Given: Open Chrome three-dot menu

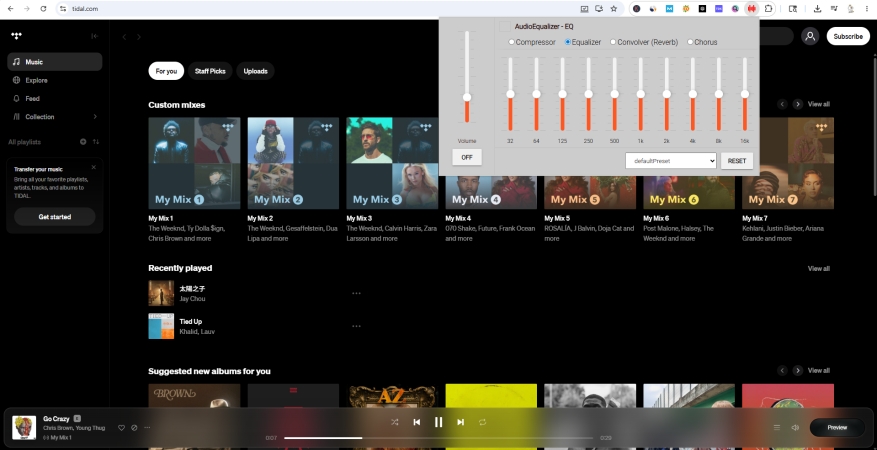Looking at the screenshot, I should (866, 9).
